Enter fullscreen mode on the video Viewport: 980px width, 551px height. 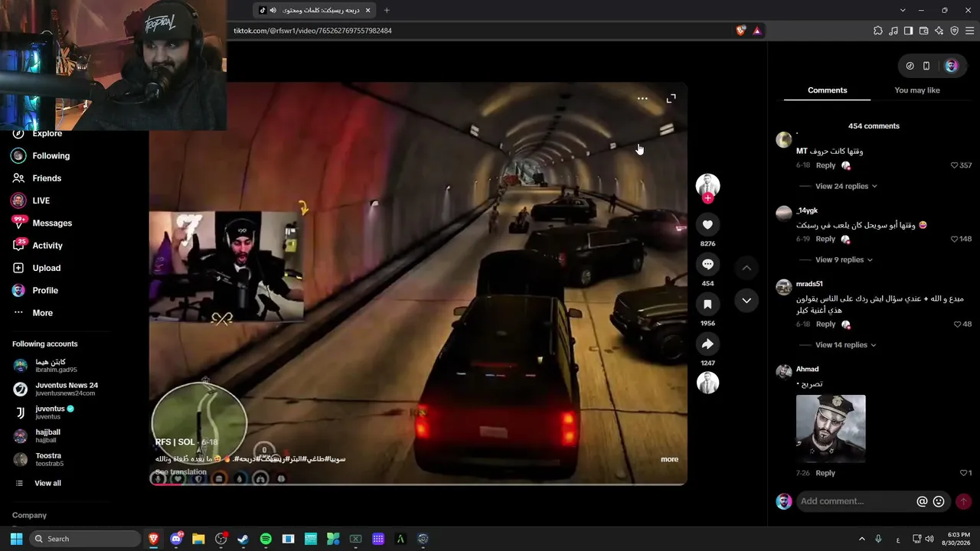tap(671, 99)
